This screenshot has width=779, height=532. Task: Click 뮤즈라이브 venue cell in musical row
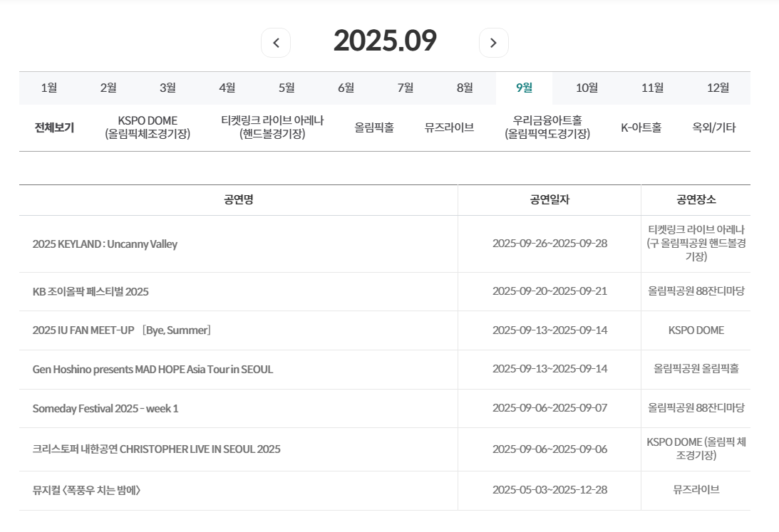click(x=696, y=490)
